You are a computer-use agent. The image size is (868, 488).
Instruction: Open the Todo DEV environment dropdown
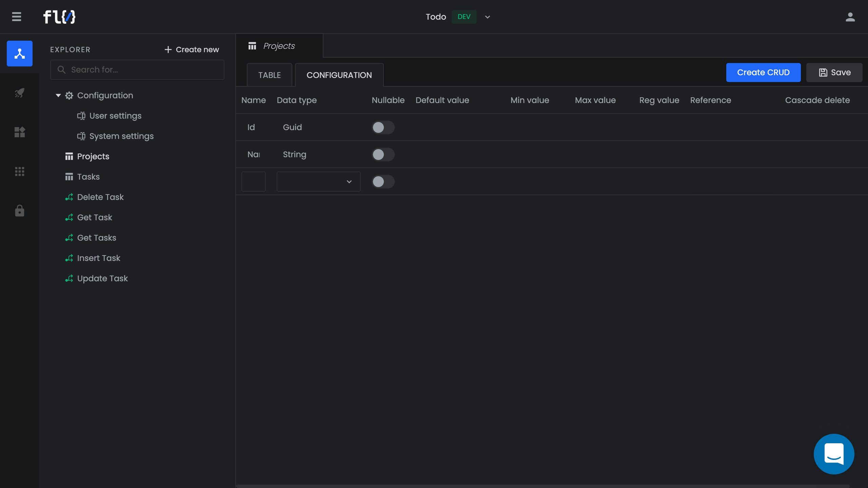click(x=487, y=17)
